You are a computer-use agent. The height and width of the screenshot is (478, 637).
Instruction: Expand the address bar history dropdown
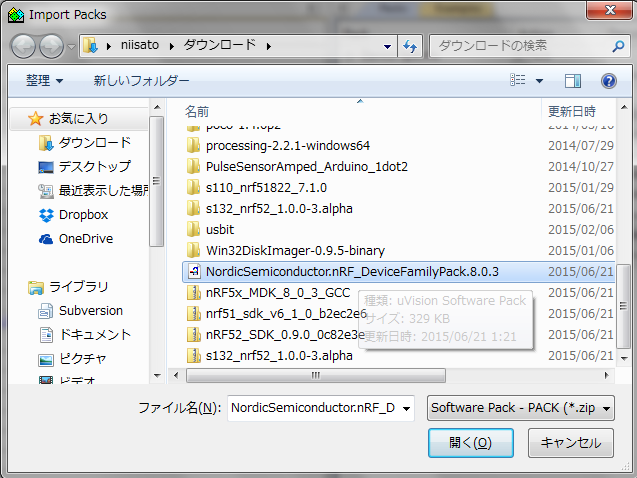coord(387,47)
